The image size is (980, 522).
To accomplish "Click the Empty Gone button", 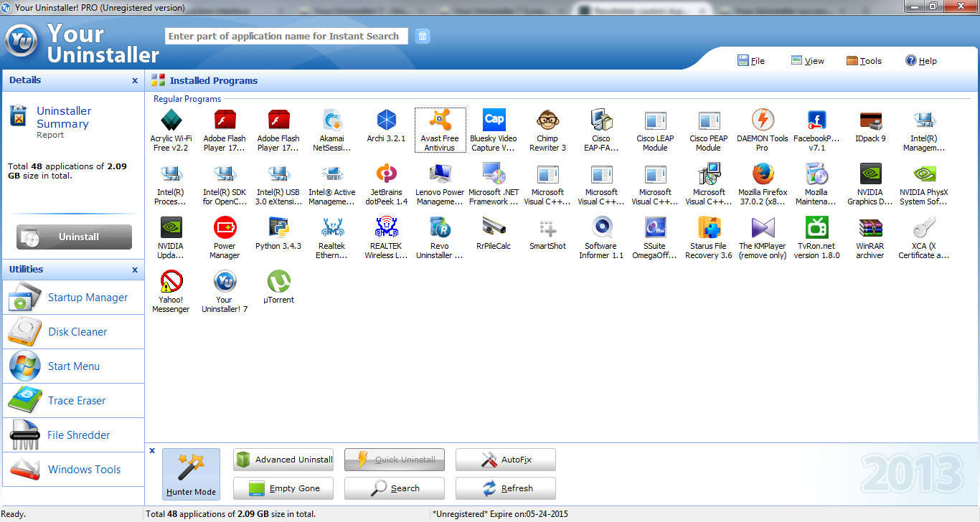I will point(283,488).
